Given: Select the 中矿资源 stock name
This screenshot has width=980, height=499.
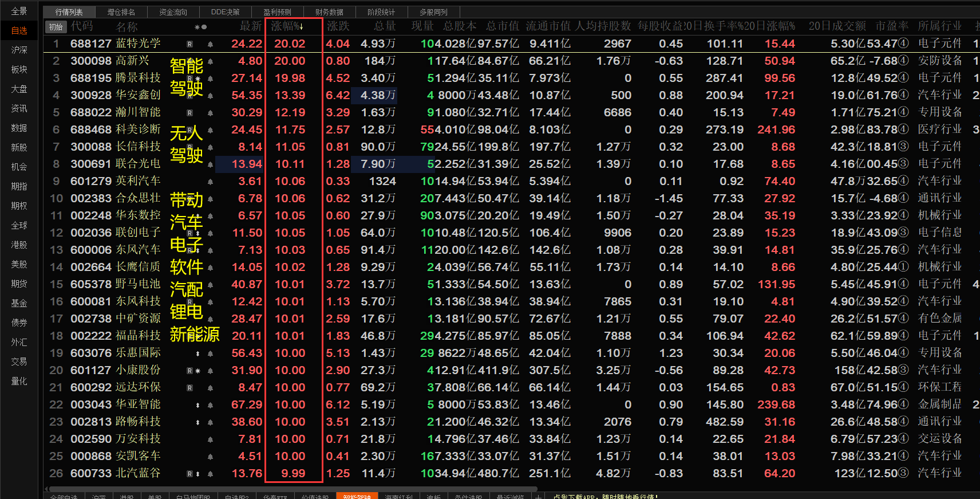Looking at the screenshot, I should (x=138, y=319).
